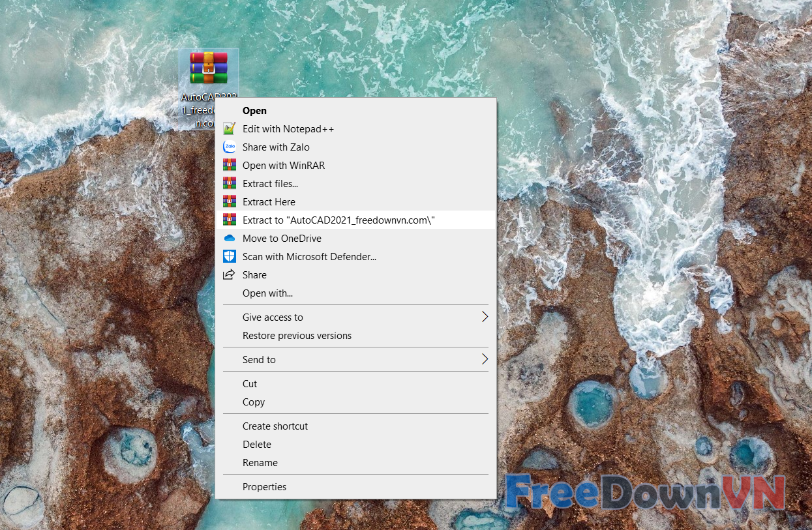Click the OneDrive cloud icon
This screenshot has width=812, height=530.
point(229,239)
